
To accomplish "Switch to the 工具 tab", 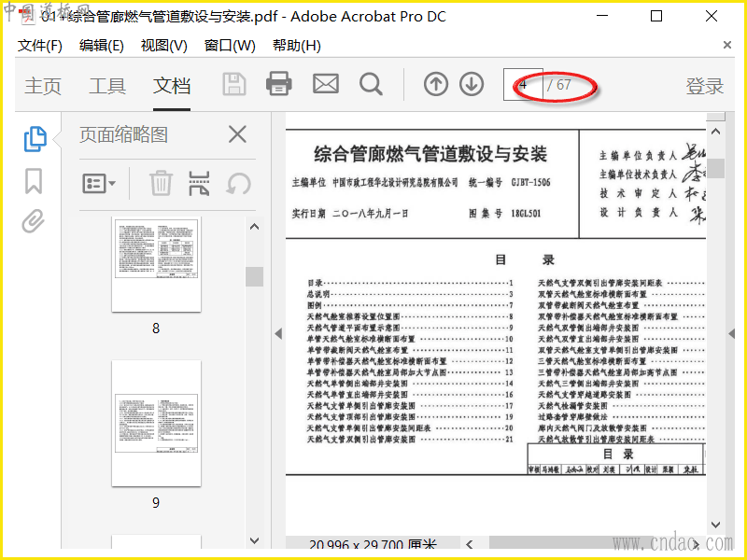I will tap(107, 86).
